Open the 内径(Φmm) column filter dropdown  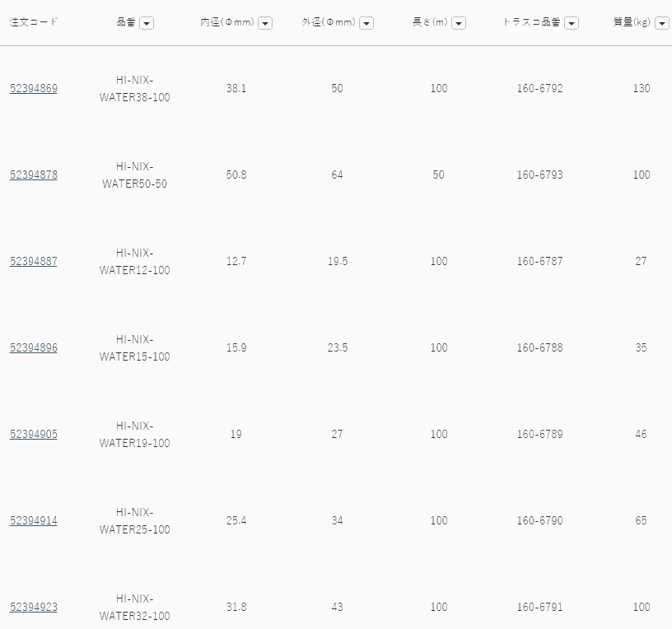[265, 23]
